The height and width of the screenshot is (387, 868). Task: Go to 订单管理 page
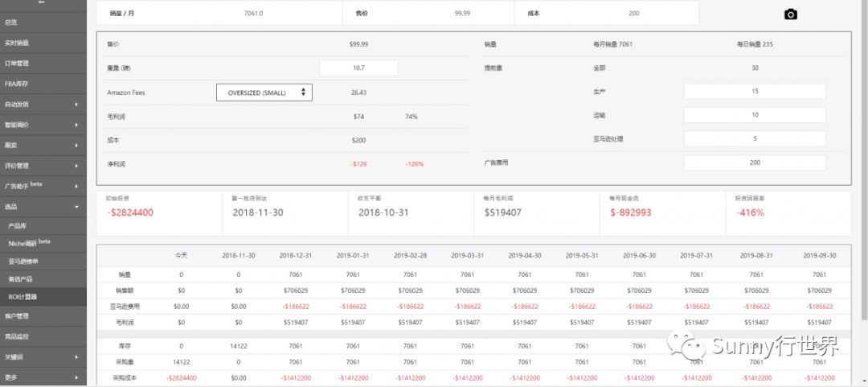point(18,63)
